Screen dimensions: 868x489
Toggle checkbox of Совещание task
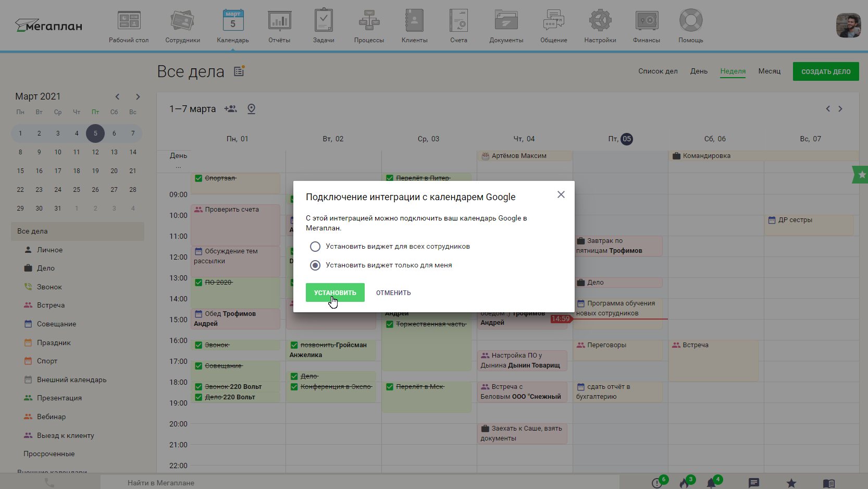pyautogui.click(x=199, y=366)
